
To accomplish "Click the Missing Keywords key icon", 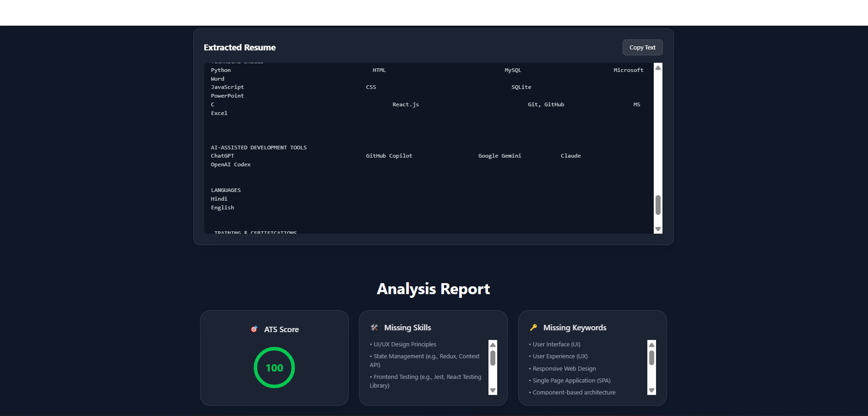I will click(533, 328).
